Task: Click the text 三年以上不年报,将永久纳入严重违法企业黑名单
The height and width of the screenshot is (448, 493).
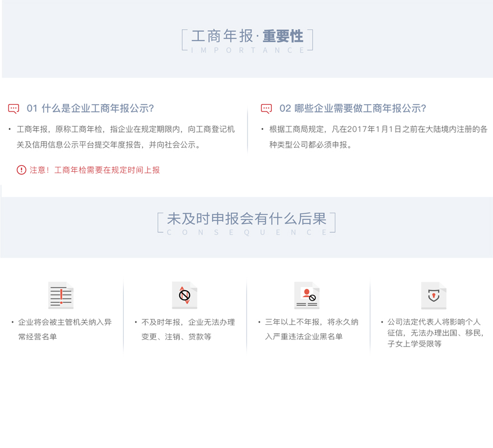Action: click(x=311, y=329)
